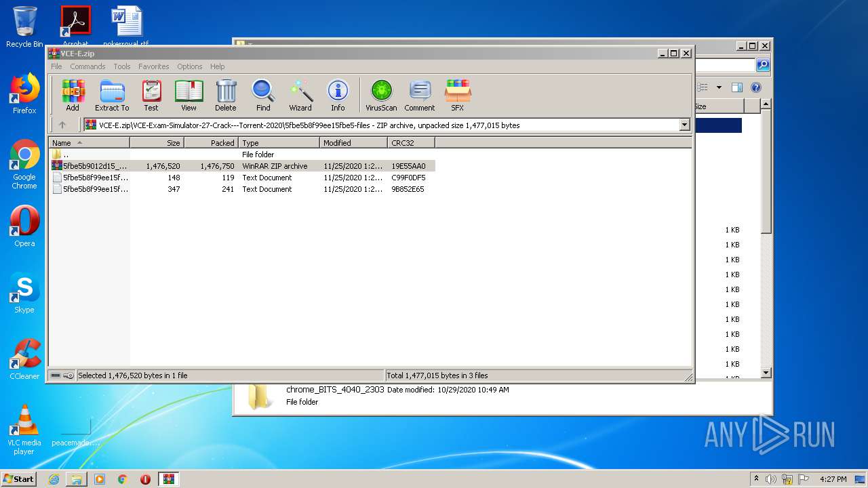The image size is (868, 488).
Task: Open the Help menu
Action: (217, 66)
